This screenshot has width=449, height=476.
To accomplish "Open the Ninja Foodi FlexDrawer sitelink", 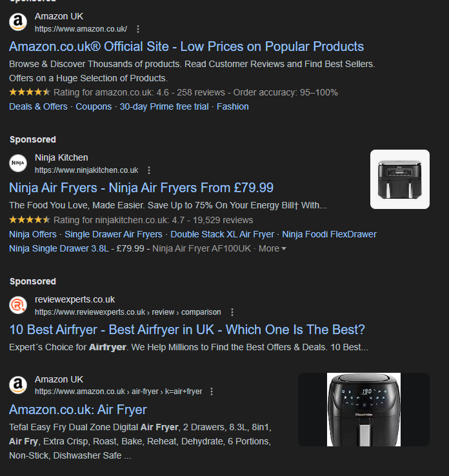I will [329, 234].
